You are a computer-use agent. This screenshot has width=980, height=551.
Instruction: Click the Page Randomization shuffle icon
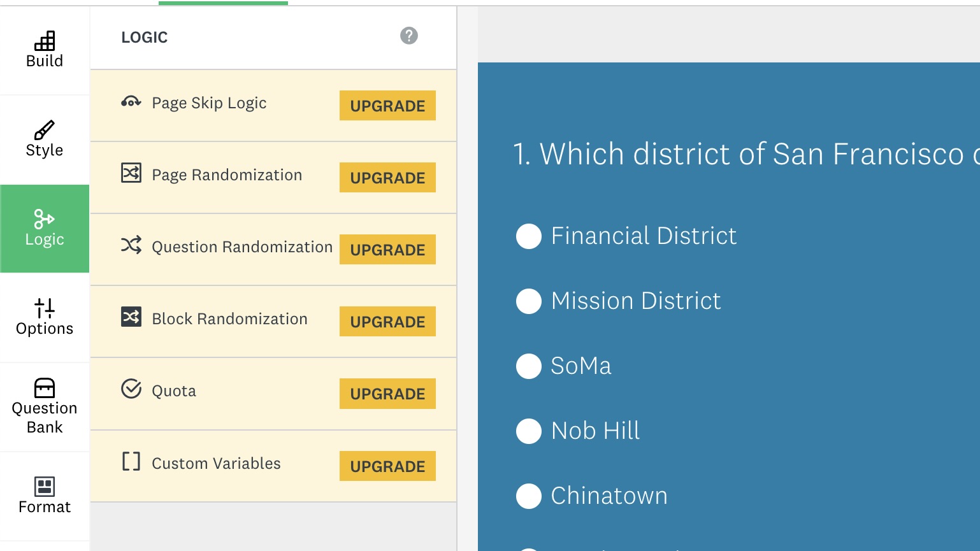coord(131,173)
